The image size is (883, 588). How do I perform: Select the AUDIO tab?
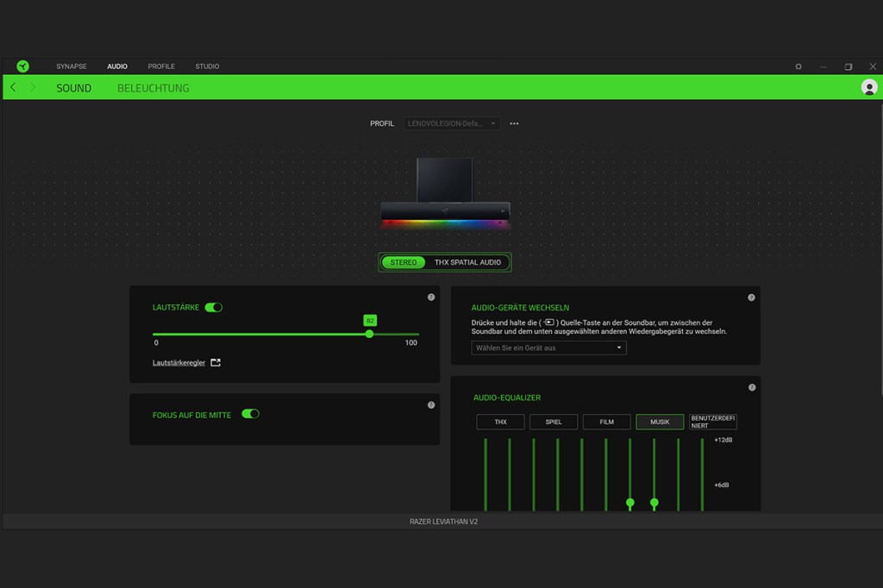coord(117,66)
